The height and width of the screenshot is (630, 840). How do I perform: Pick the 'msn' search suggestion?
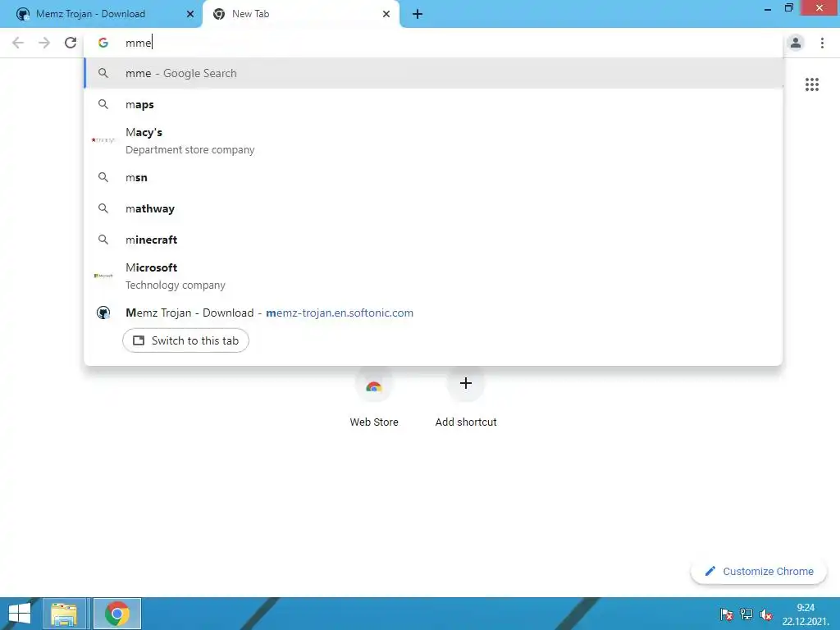pos(433,177)
